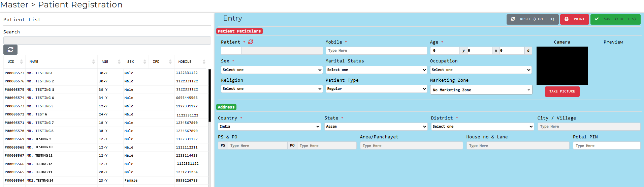Click the black Camera preview area
The image size is (644, 187).
coord(562,66)
